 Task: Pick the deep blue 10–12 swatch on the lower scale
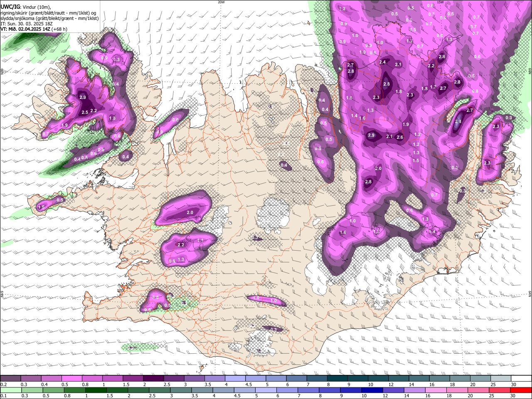[x=373, y=390]
